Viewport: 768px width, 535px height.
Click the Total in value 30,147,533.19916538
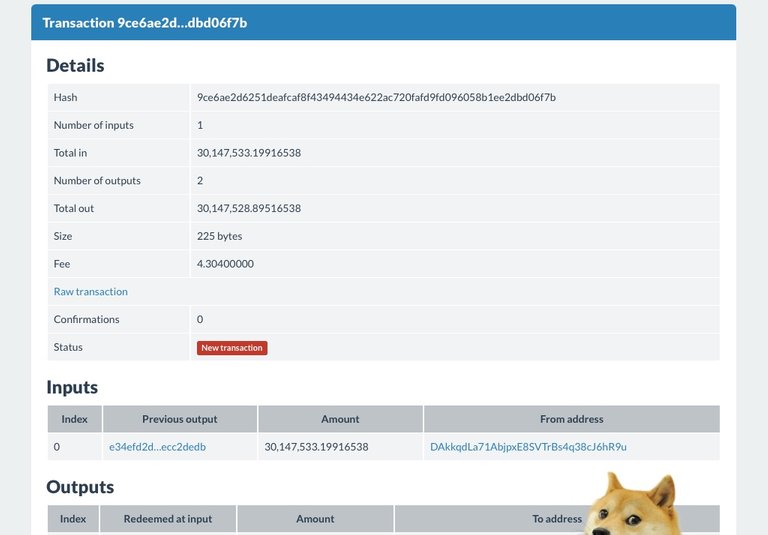249,153
